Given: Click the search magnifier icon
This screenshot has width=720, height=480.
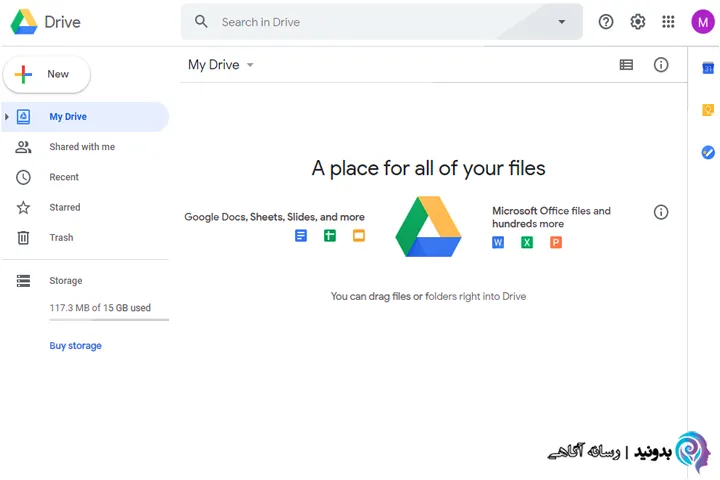Looking at the screenshot, I should click(201, 21).
